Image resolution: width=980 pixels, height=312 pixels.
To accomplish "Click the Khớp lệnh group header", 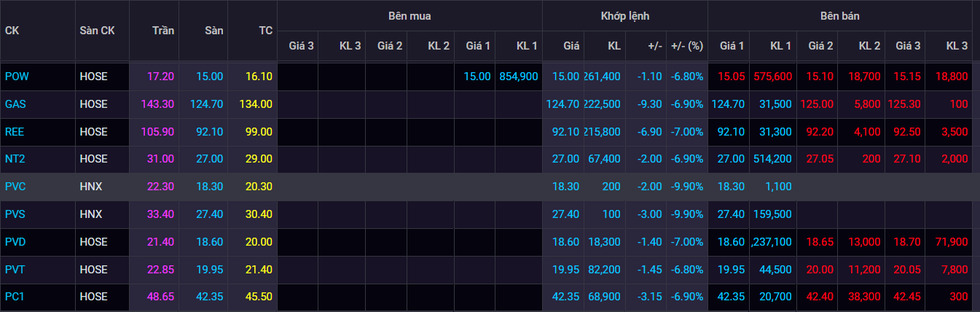I will pyautogui.click(x=625, y=15).
